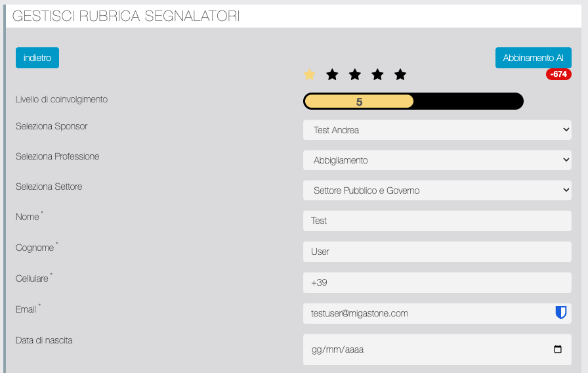Click the Bitwarden shield icon in Email field
The width and height of the screenshot is (588, 373).
(560, 313)
